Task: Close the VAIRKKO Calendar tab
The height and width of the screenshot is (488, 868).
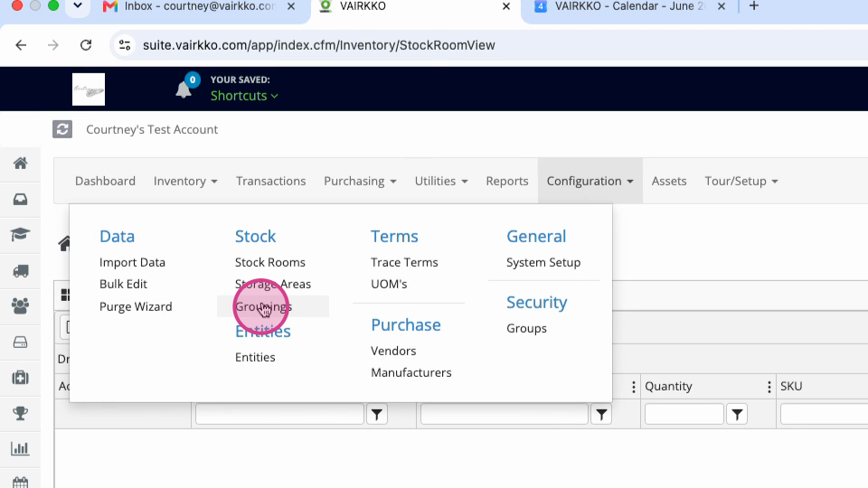Action: (722, 6)
